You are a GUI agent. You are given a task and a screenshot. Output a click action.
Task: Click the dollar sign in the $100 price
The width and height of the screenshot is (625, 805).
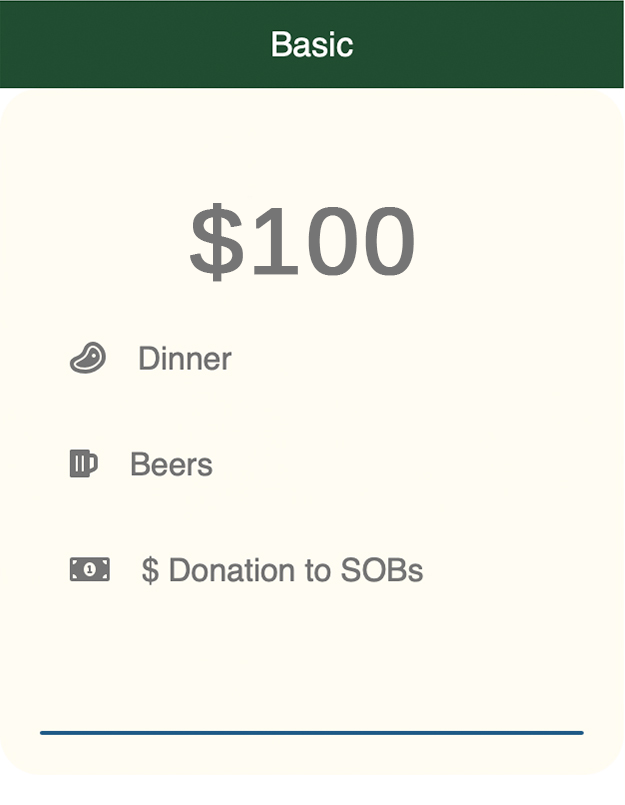[216, 241]
